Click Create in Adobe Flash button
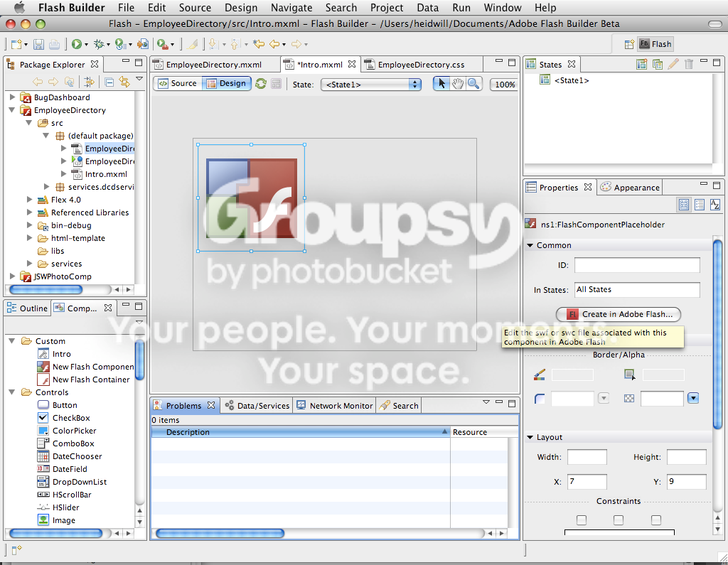This screenshot has height=565, width=728. point(619,314)
